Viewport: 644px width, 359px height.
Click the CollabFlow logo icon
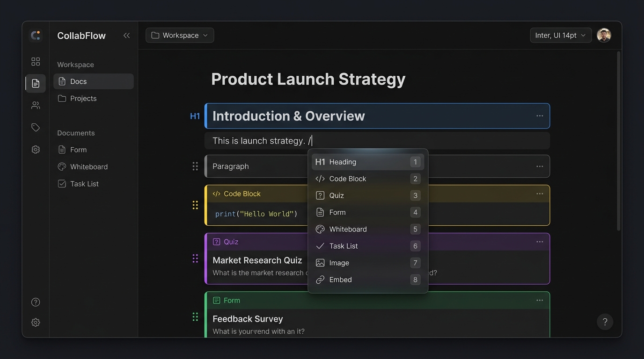click(36, 36)
